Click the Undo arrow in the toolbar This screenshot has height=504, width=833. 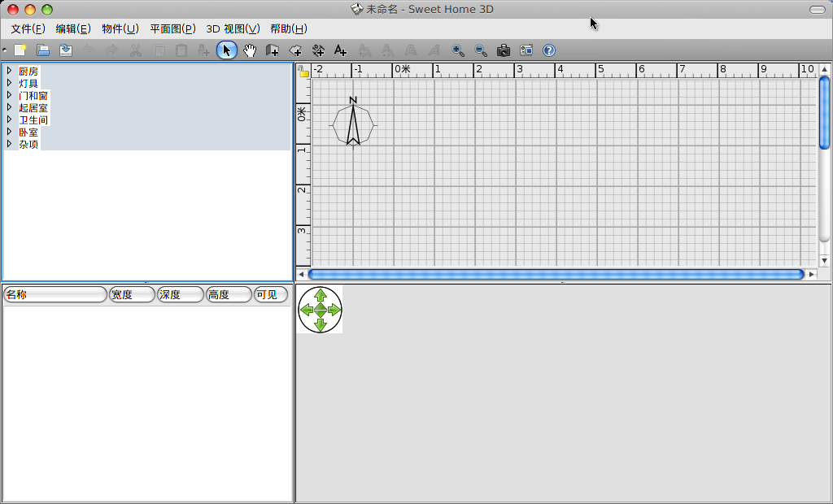[x=89, y=50]
